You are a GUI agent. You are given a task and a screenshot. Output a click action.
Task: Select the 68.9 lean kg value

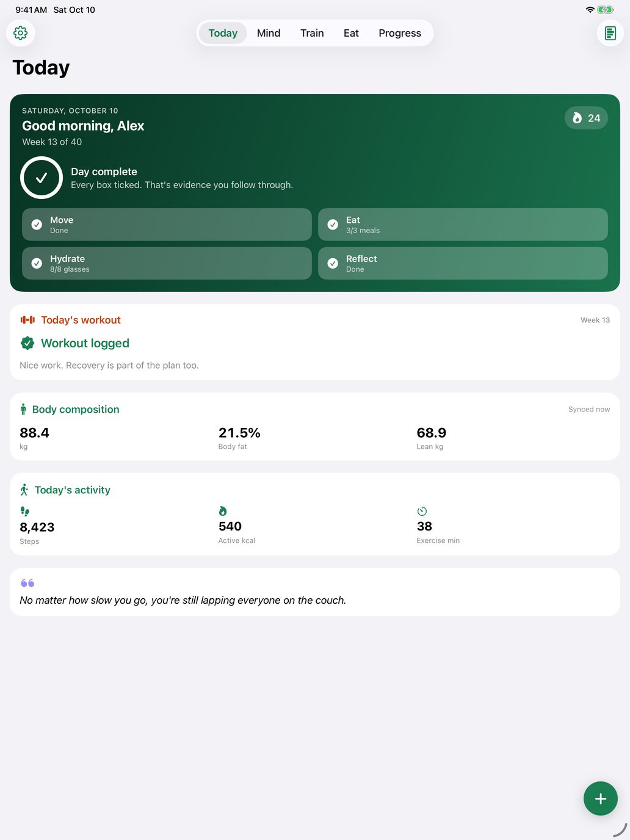click(x=432, y=433)
